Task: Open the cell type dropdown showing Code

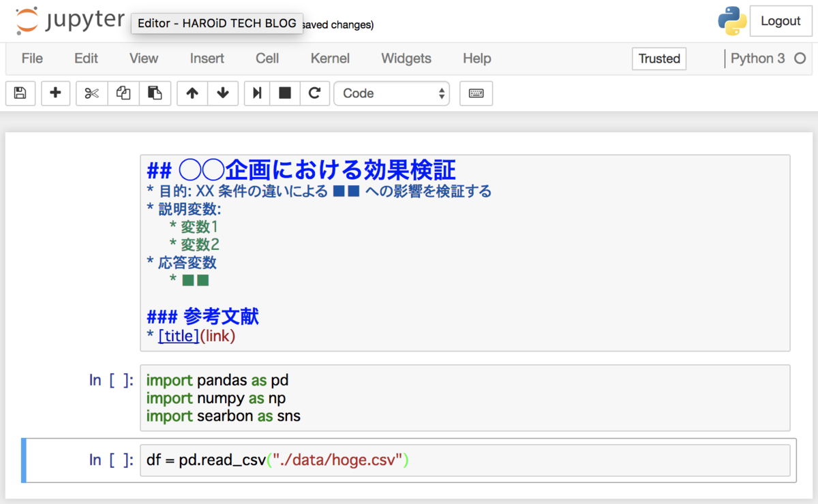Action: point(391,93)
